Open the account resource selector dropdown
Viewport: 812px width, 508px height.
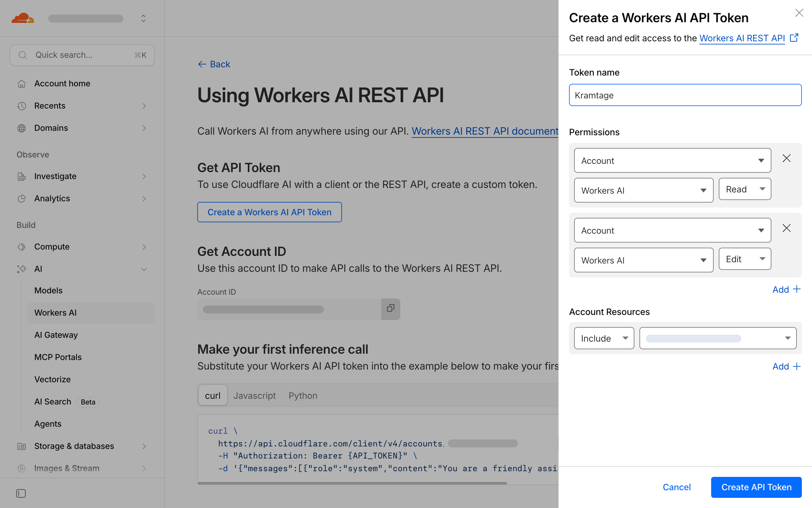(718, 338)
